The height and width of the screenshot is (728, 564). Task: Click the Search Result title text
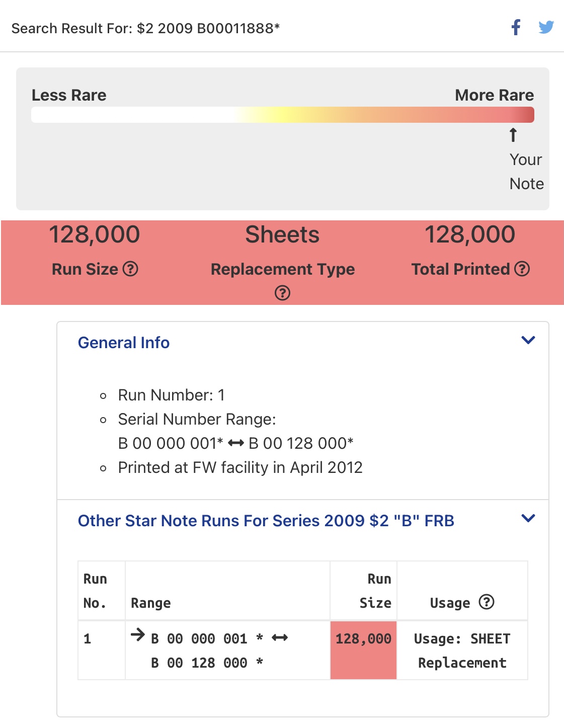point(145,28)
